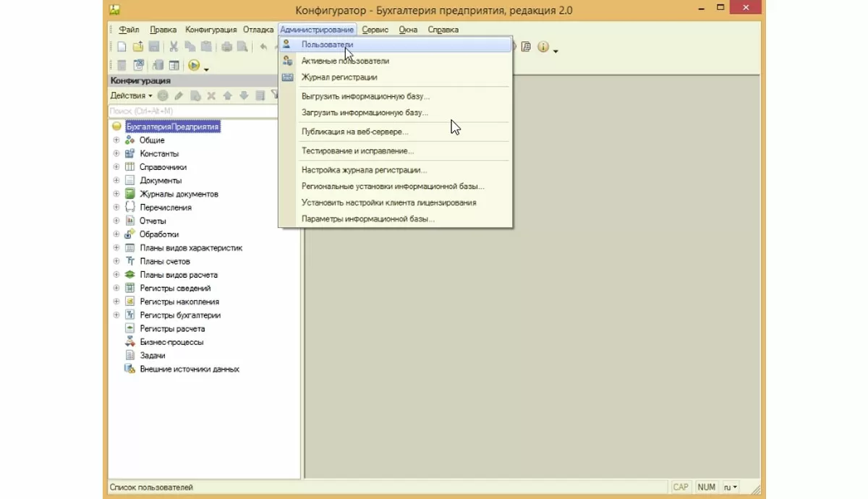Click the table layout toolbar icon
The width and height of the screenshot is (868, 499).
click(x=174, y=65)
